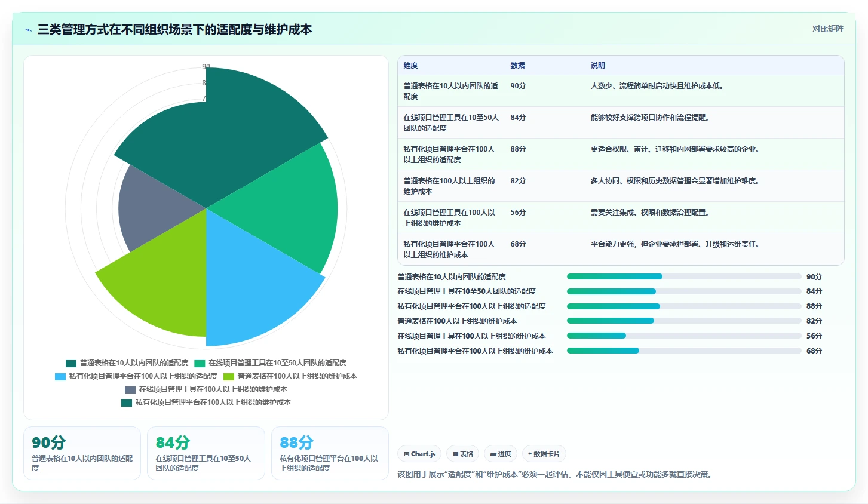Viewport: 868px width, 504px height.
Task: Click table cell 56分
Action: tap(518, 213)
